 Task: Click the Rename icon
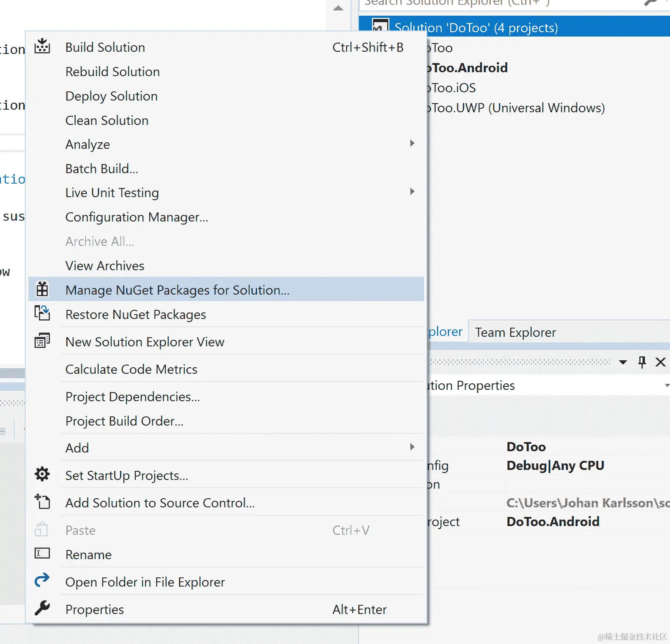pos(42,553)
